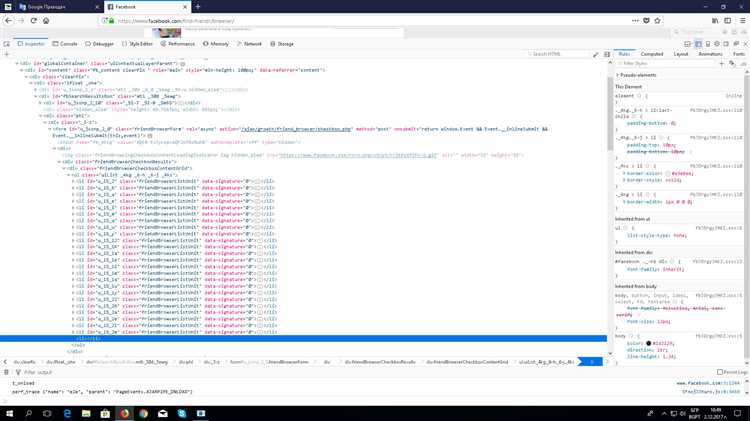Collapse the globalContainer div node
Viewport: 750px width, 421px height.
point(17,63)
